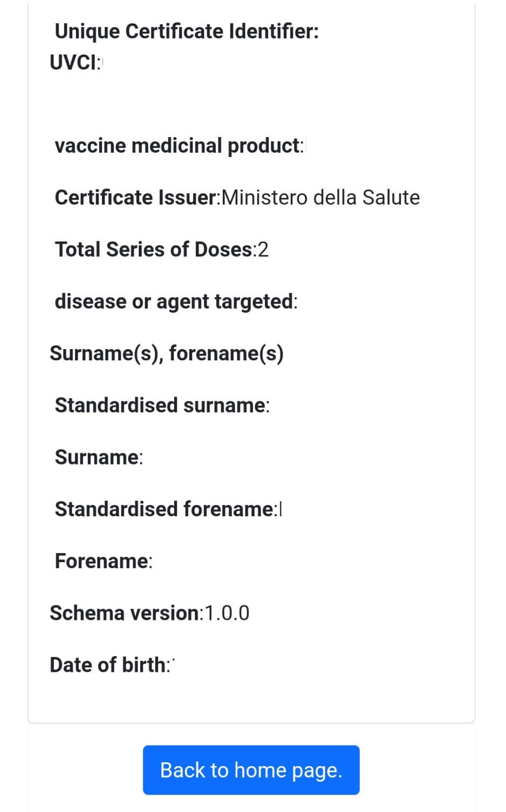Click the Surname(s), forename(s) heading

166,353
